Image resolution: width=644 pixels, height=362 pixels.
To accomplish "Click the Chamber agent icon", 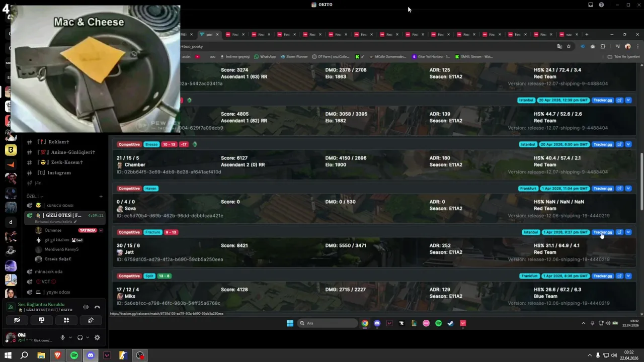I will 120,165.
